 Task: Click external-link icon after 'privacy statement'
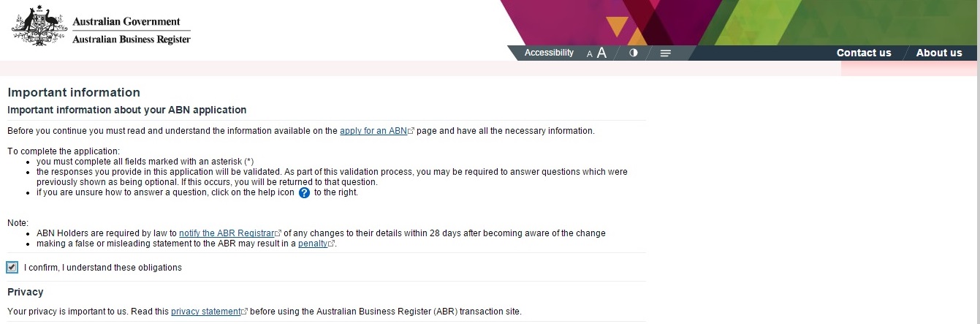[x=244, y=312]
